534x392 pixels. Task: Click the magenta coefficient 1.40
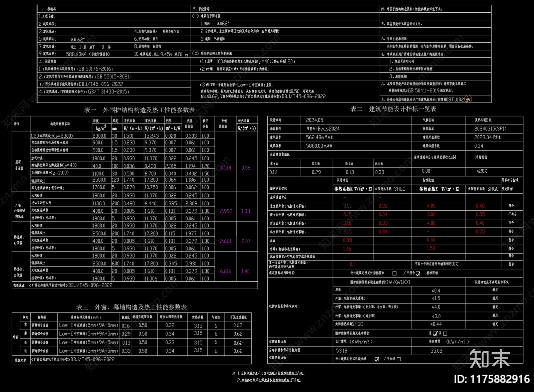point(246,271)
